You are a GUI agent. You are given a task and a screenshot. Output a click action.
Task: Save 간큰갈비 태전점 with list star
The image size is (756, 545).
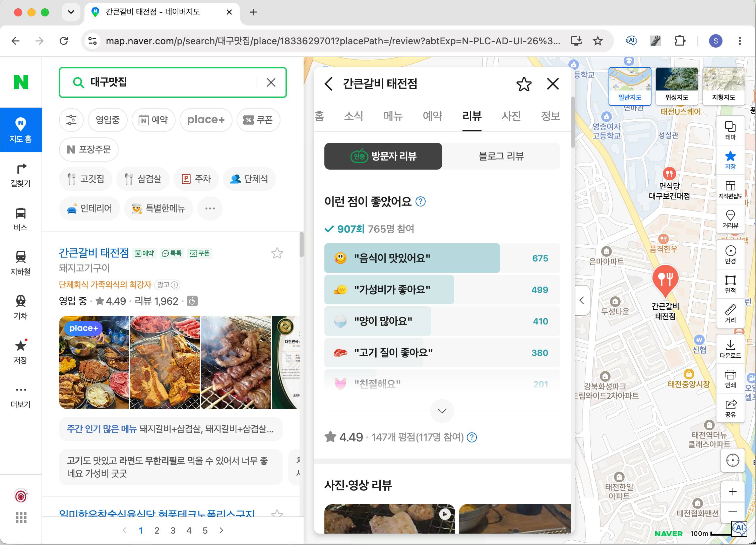point(277,253)
